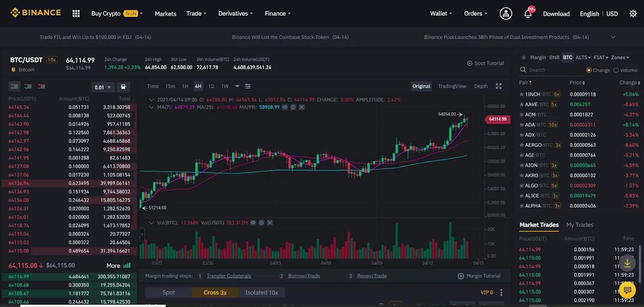Expand the announcements chevron

click(613, 37)
